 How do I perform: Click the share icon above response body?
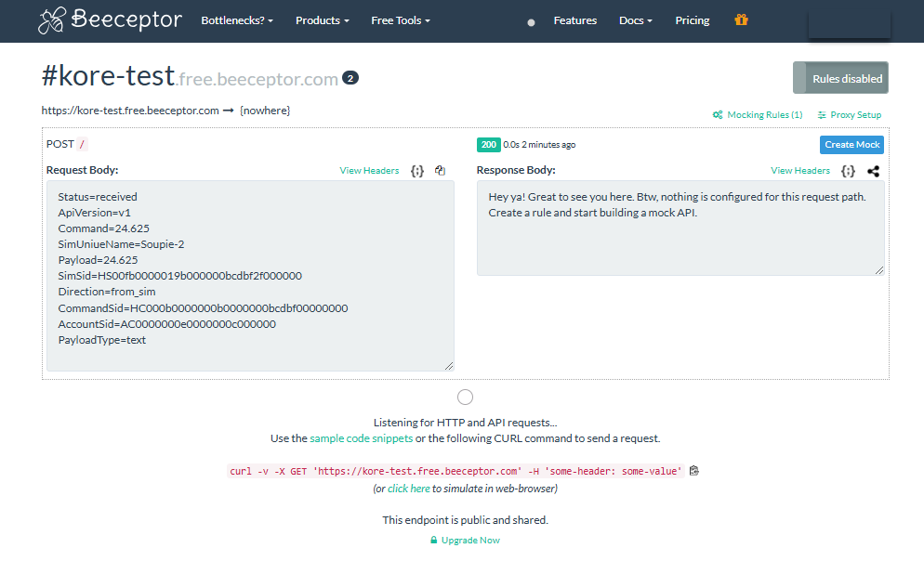(x=874, y=171)
